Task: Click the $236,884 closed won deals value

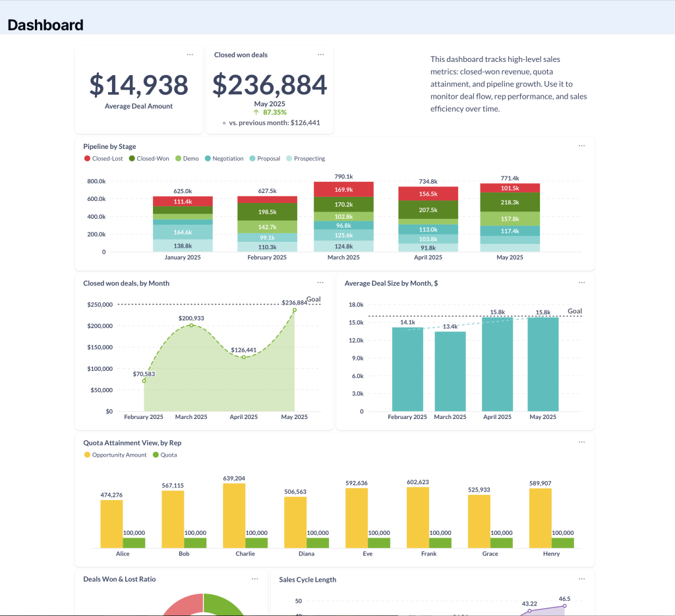Action: (x=270, y=86)
